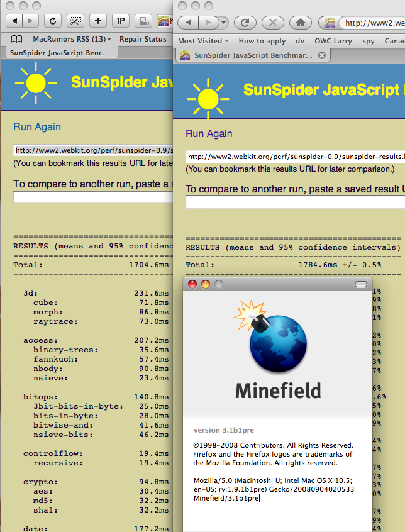Click Safari add bookmark plus button
Image resolution: width=405 pixels, height=532 pixels.
coord(98,21)
